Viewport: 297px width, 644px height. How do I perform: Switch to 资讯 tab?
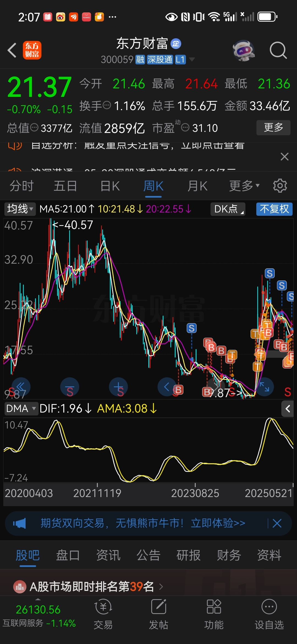tap(108, 555)
